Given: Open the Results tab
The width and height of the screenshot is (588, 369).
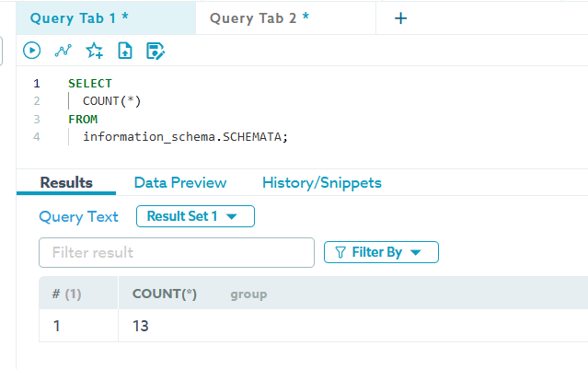Looking at the screenshot, I should (66, 182).
